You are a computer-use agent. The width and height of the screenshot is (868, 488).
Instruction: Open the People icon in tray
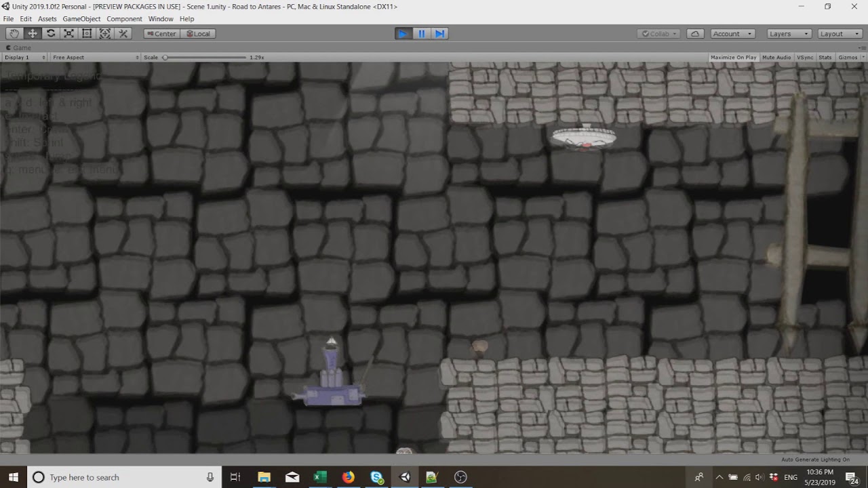[699, 477]
